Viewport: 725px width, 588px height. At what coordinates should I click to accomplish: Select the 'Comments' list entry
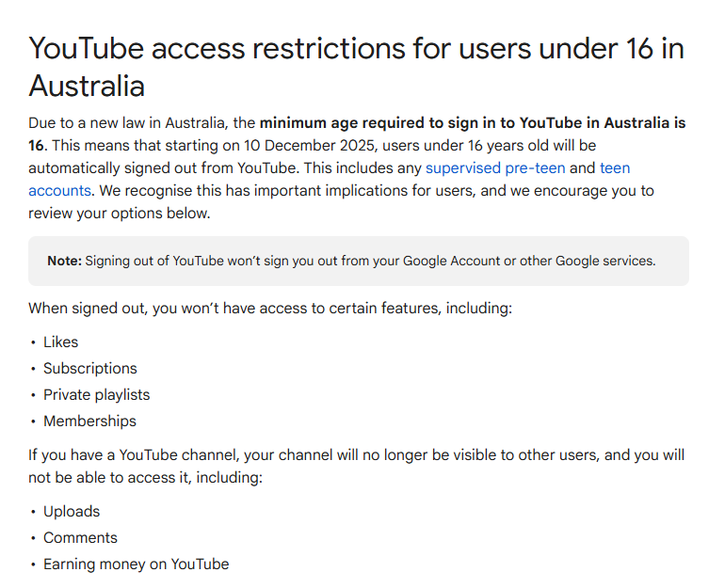(x=80, y=538)
